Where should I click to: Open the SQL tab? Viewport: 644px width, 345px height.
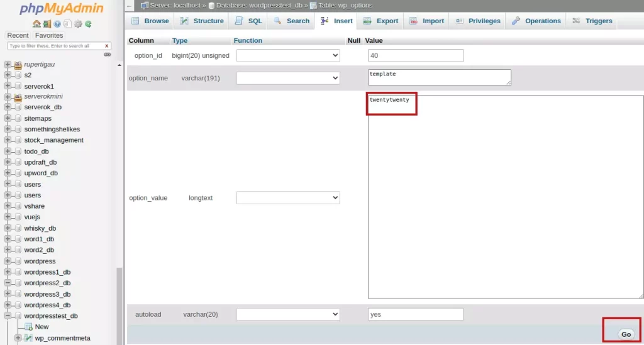(x=248, y=21)
